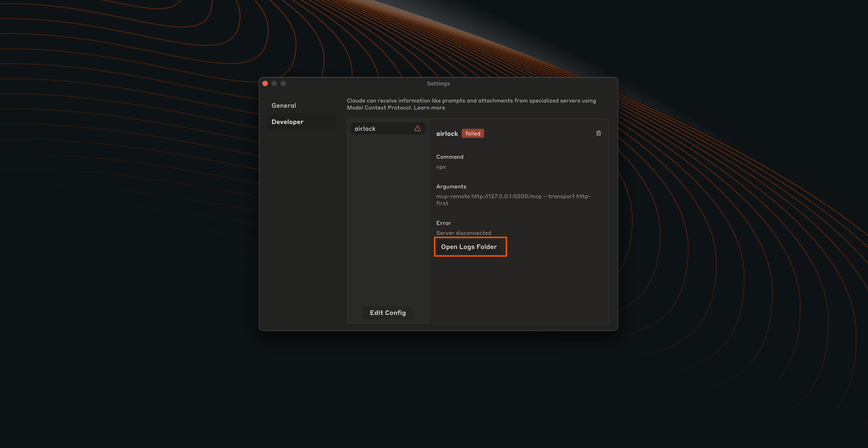Screen dimensions: 868x448
Task: Switch to the Developer settings section
Action: pos(287,122)
